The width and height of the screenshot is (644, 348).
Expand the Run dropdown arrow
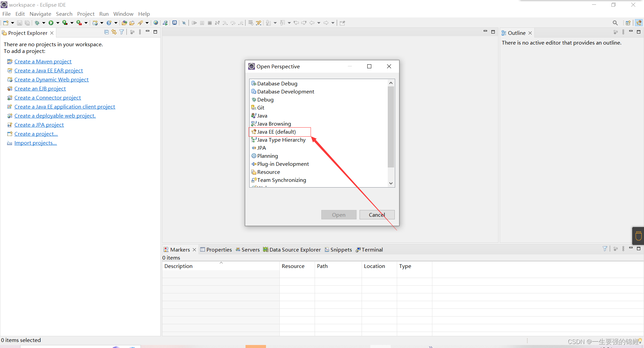tap(58, 23)
